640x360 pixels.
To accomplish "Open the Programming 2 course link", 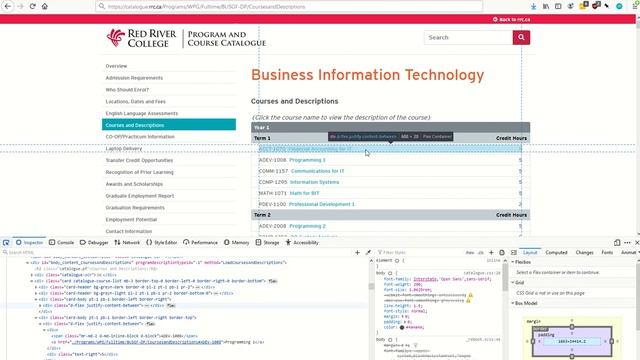I will coord(307,226).
